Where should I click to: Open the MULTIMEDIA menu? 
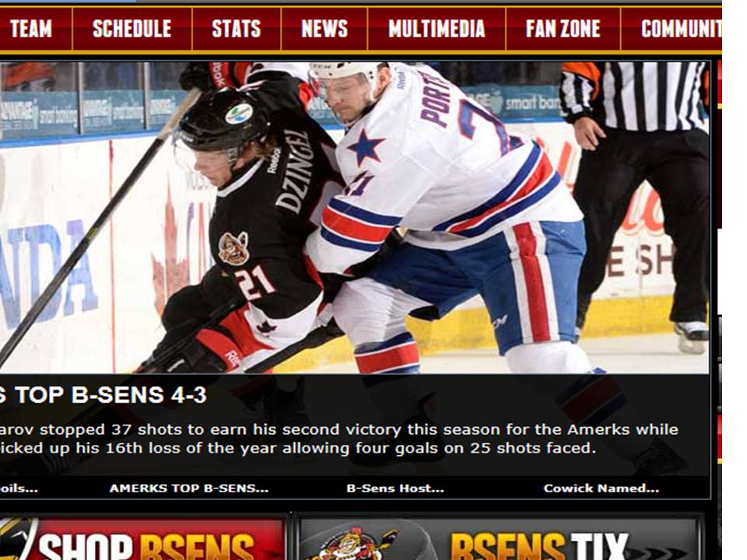coord(437,29)
